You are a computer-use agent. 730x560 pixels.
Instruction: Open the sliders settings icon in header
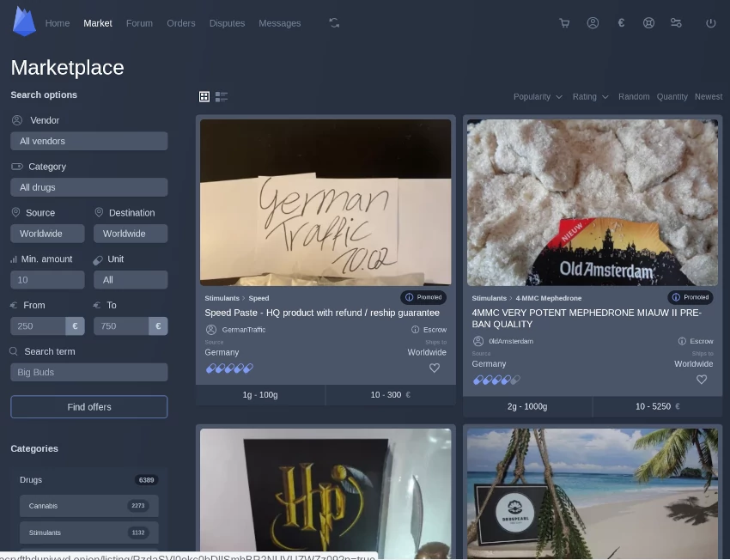coord(676,23)
